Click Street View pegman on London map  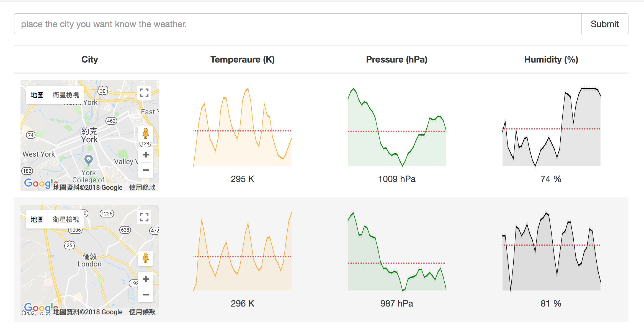click(146, 258)
